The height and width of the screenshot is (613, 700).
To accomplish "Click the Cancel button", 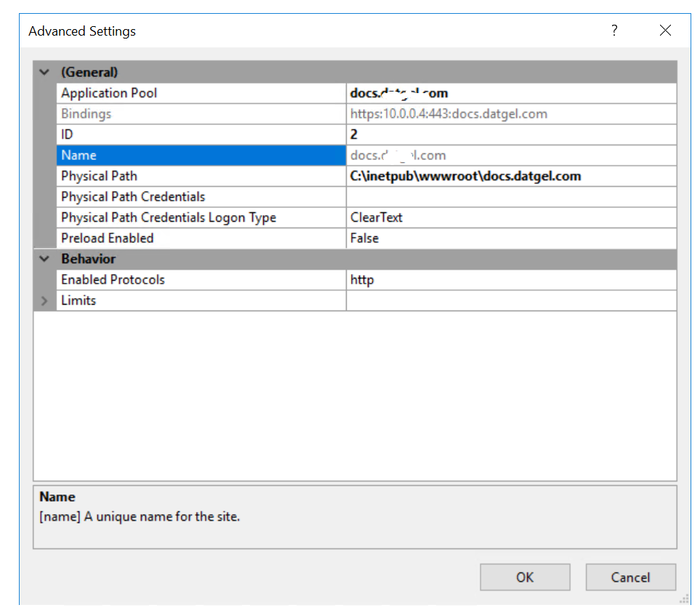I will point(630,577).
